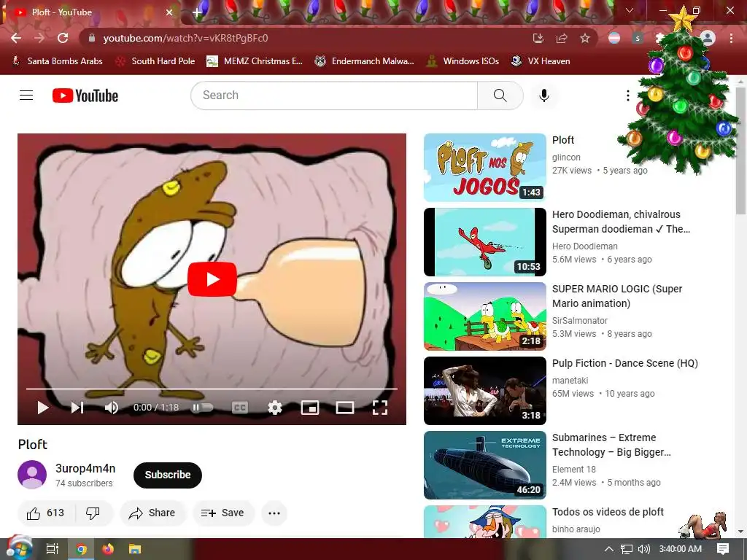Screen dimensions: 747x560
Task: Open new tab with plus button
Action: (197, 12)
